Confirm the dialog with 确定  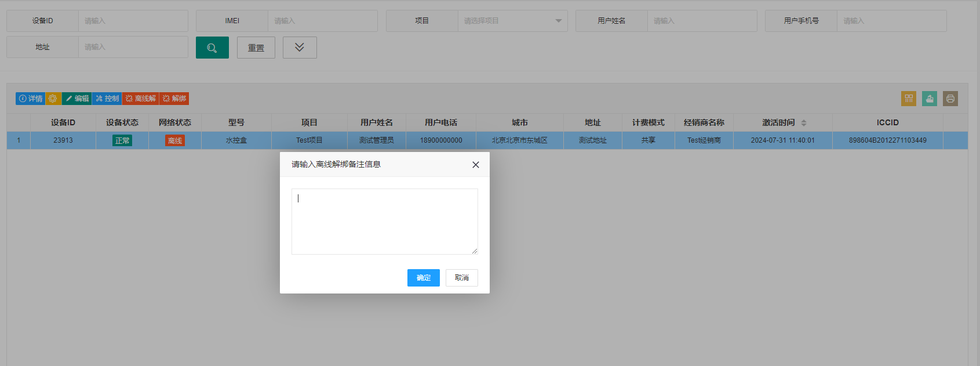click(424, 278)
